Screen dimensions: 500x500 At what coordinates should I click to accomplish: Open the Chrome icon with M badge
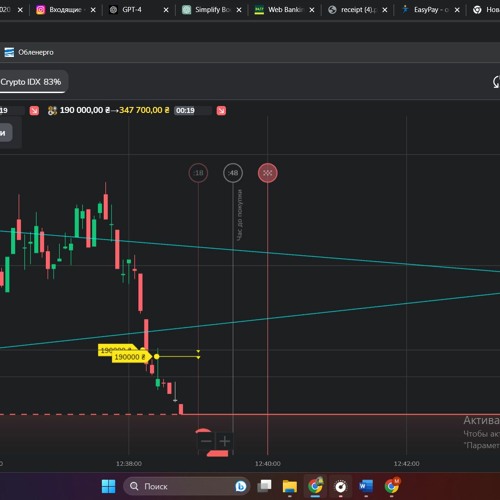pyautogui.click(x=391, y=486)
